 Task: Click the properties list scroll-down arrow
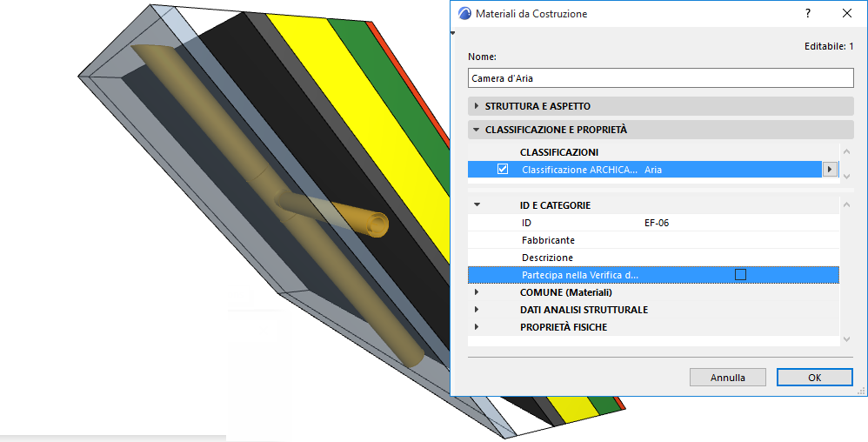(x=846, y=339)
